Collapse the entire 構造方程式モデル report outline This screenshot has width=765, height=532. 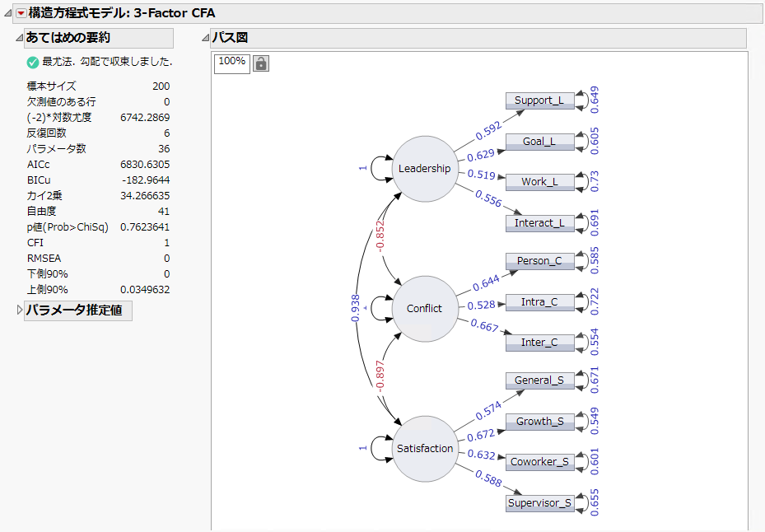(x=6, y=13)
